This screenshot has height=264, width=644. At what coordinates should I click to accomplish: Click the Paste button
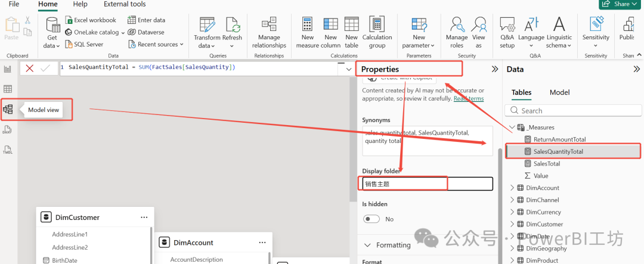point(11,29)
